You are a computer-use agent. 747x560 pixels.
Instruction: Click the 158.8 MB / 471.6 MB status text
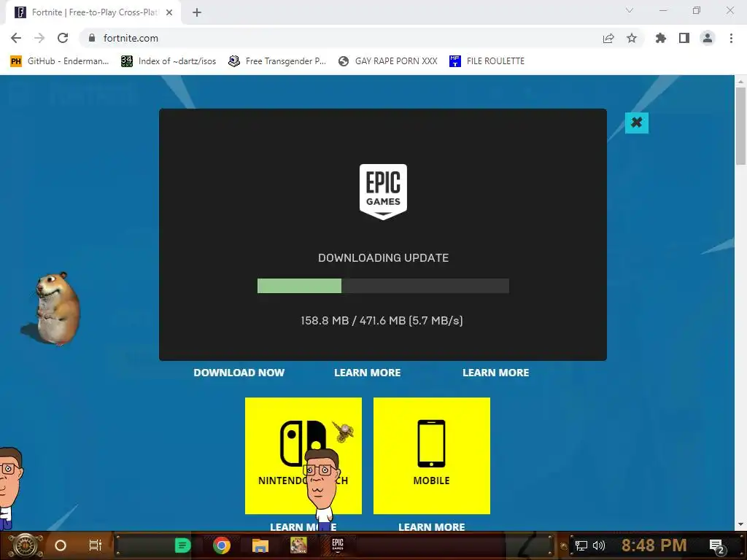[x=382, y=321]
